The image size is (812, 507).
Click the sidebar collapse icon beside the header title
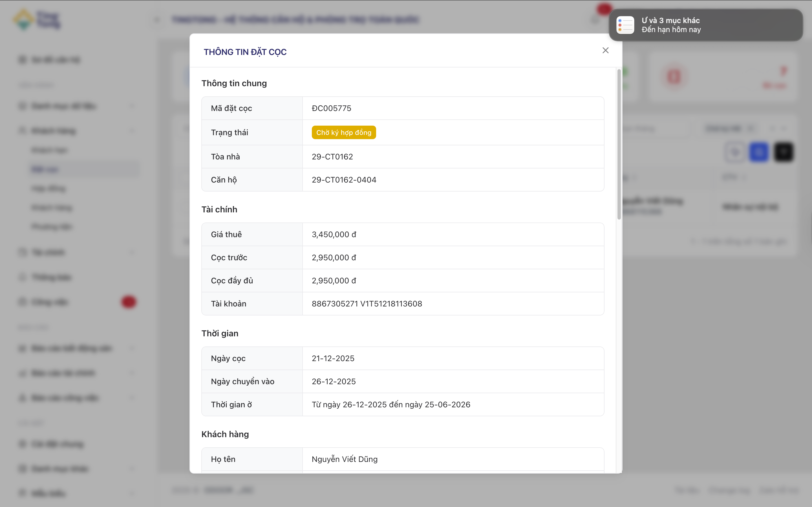[x=157, y=19]
